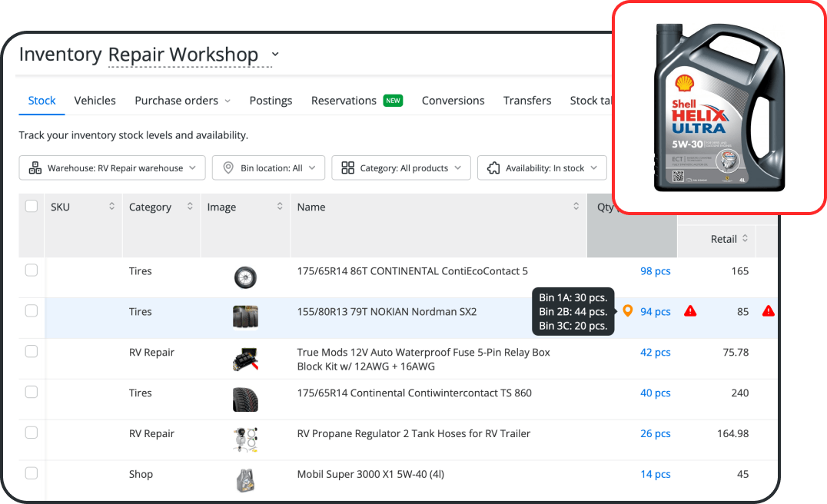Check the box for Nokian Nordman SX2 row
The width and height of the screenshot is (827, 504).
click(32, 310)
